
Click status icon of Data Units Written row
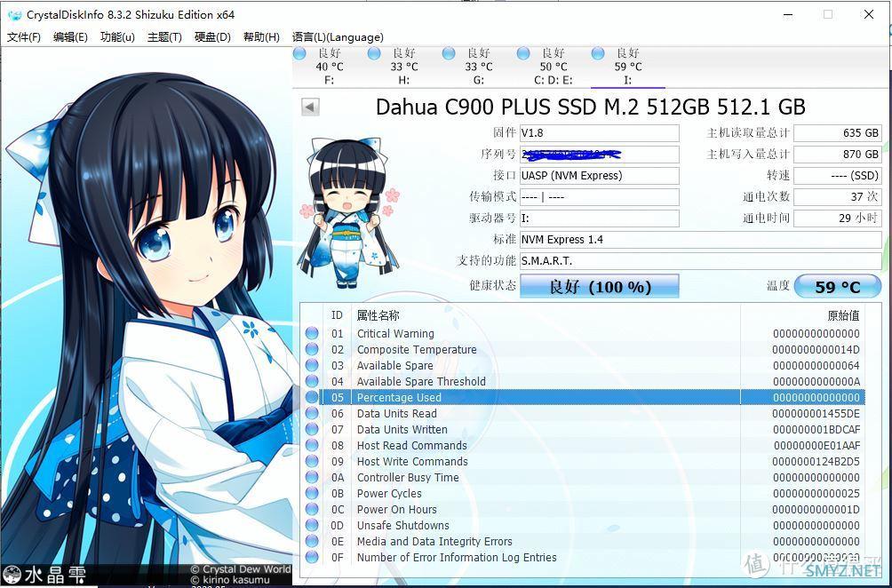pyautogui.click(x=312, y=429)
